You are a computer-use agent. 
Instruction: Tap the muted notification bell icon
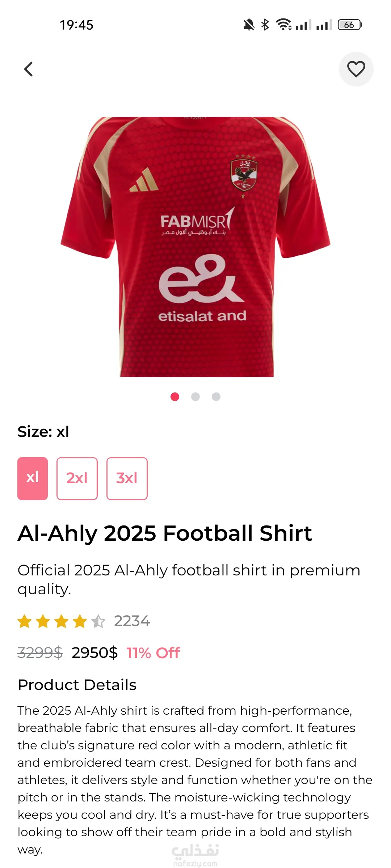click(249, 25)
